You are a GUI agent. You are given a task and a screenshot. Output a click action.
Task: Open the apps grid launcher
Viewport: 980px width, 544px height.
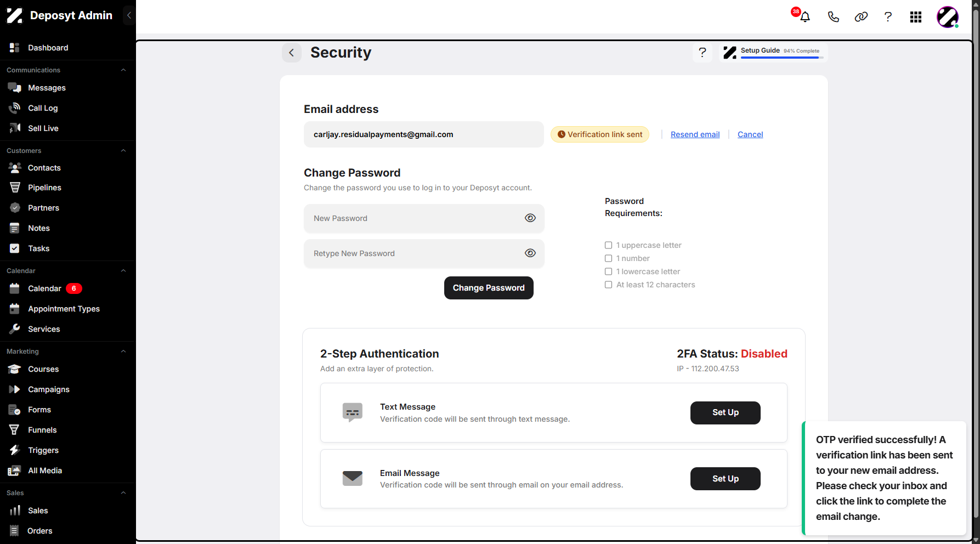916,17
